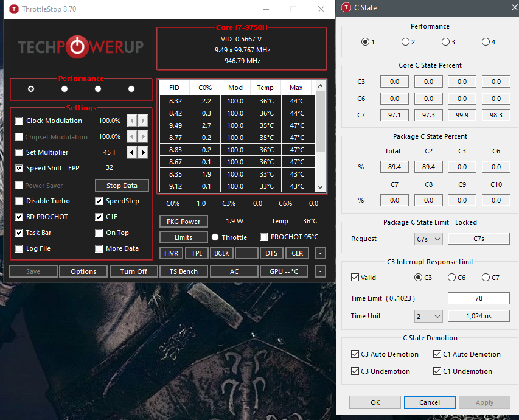Image resolution: width=519 pixels, height=420 pixels.
Task: Click the GPU temperature button
Action: coord(284,271)
